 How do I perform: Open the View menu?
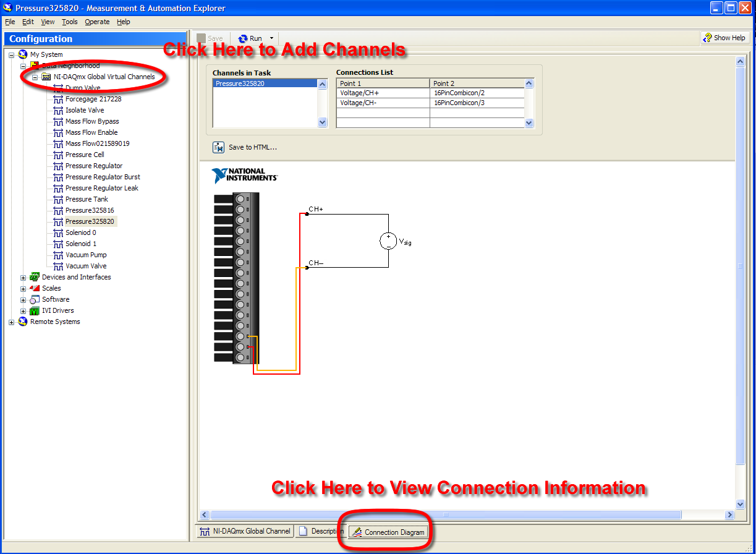[48, 22]
